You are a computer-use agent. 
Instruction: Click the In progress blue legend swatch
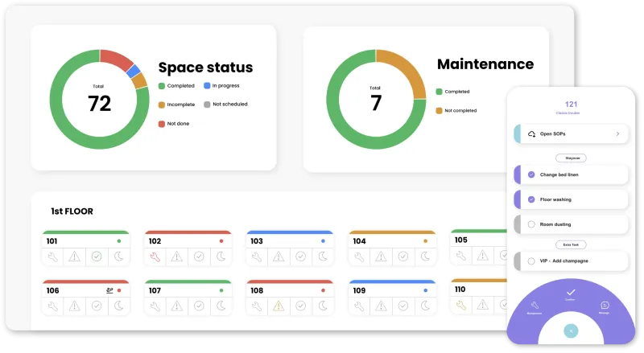tap(207, 86)
